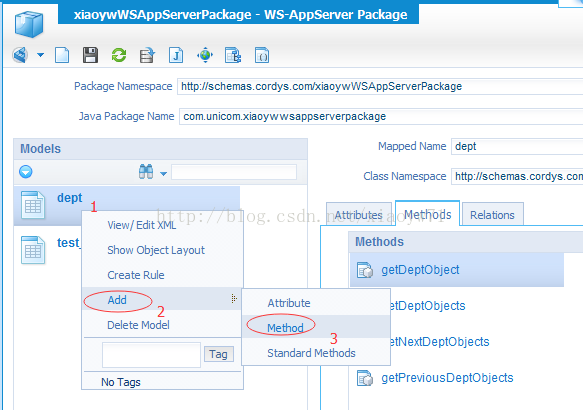
Task: Click the new document toolbar icon
Action: (62, 55)
